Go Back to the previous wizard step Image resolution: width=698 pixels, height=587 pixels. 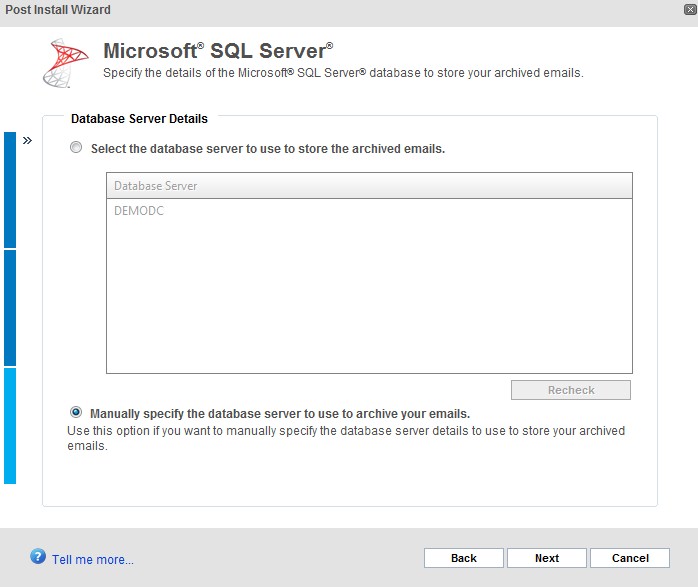pyautogui.click(x=463, y=558)
